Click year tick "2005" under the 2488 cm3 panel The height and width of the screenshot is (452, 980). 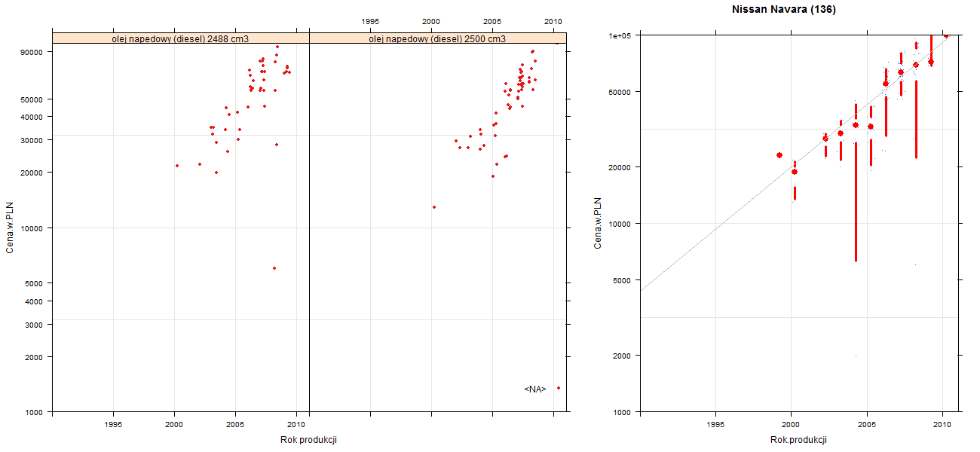click(236, 423)
